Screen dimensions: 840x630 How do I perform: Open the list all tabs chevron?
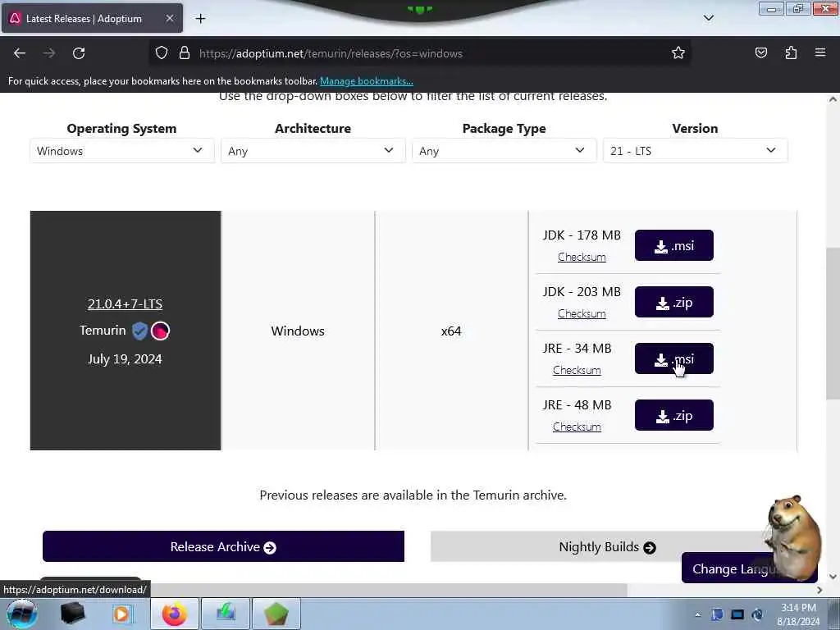[x=708, y=18]
